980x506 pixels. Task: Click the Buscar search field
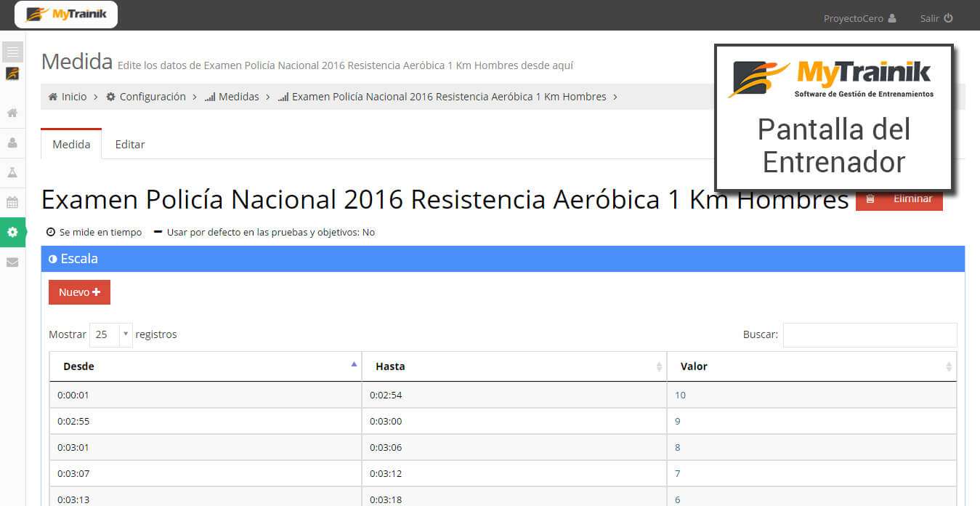pyautogui.click(x=870, y=335)
